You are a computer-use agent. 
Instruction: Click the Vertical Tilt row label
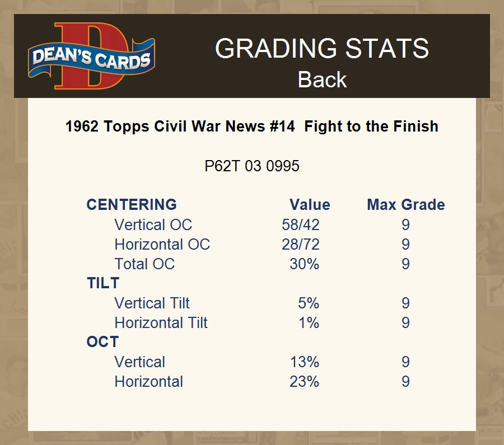pyautogui.click(x=152, y=303)
